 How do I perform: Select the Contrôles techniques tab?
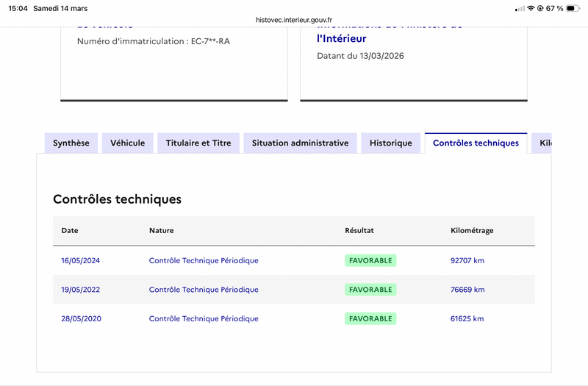point(476,143)
